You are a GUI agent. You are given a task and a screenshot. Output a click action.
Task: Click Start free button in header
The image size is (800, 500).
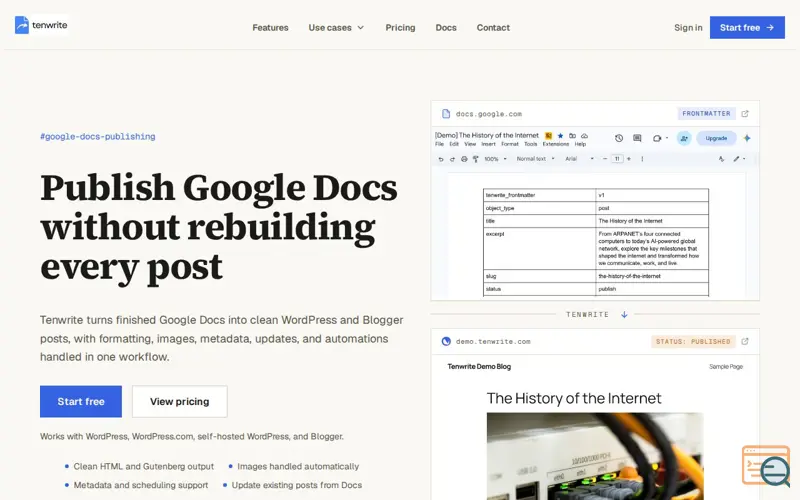(x=747, y=28)
